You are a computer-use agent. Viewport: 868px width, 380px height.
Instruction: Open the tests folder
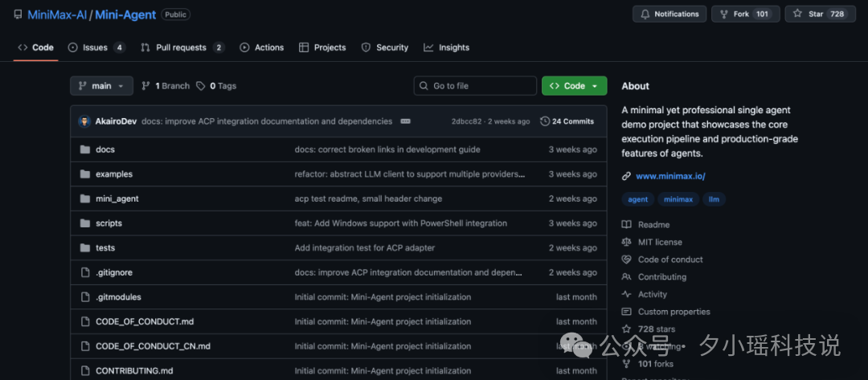tap(105, 247)
